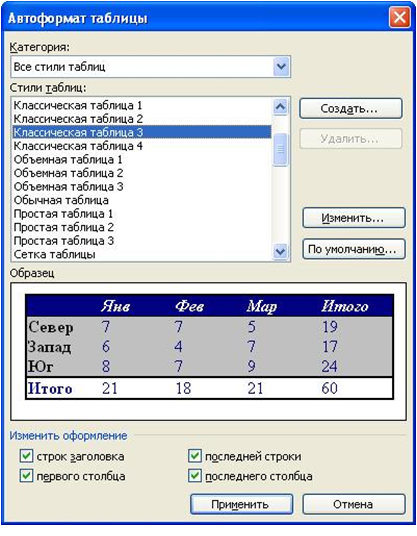Screen dimensions: 417x536
Task: Click the styles list scrollbar thumb
Action: point(280,149)
